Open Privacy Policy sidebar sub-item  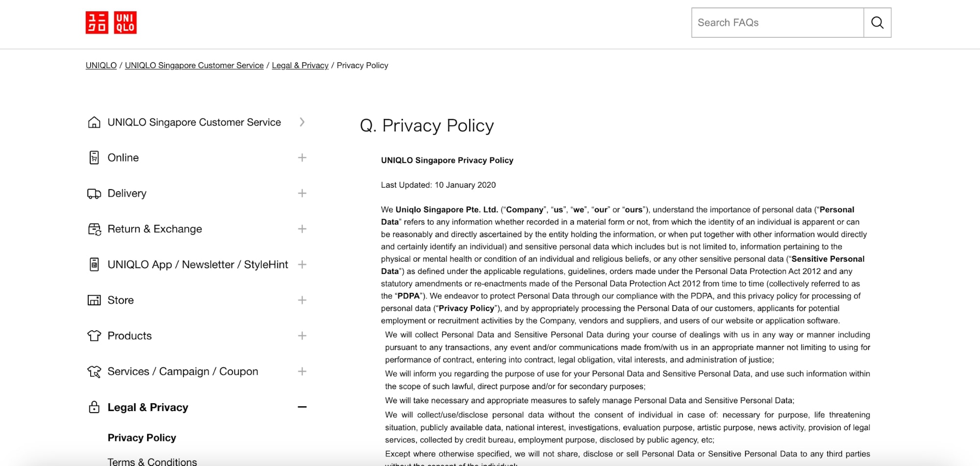[x=142, y=438]
